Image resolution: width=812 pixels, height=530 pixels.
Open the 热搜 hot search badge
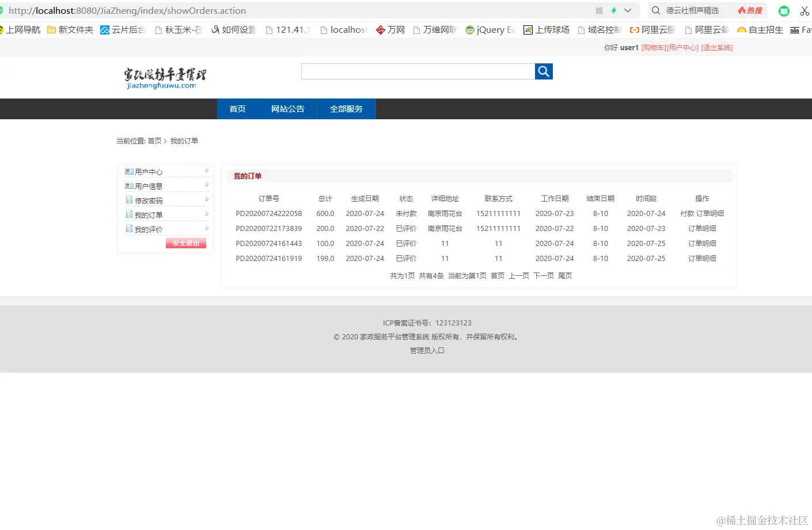coord(750,10)
